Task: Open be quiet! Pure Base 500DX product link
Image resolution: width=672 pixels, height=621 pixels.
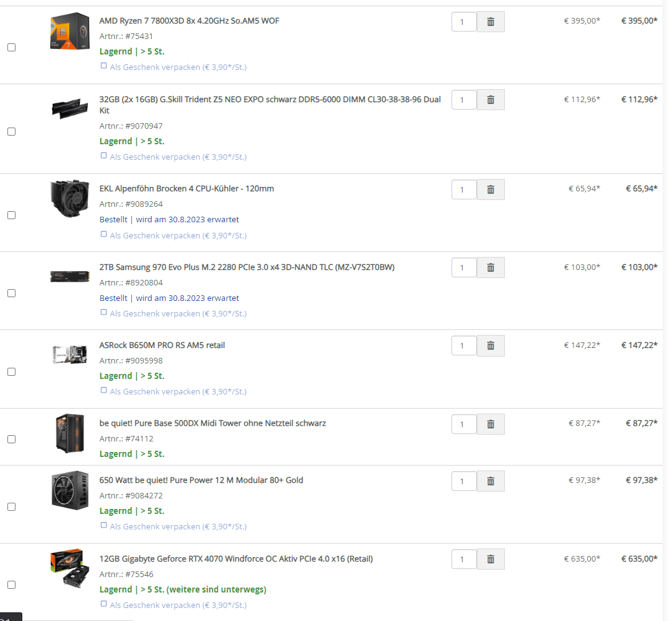Action: (x=212, y=423)
